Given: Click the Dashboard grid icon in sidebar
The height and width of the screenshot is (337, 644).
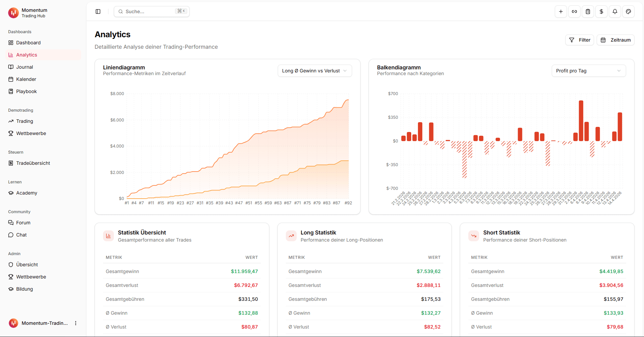Looking at the screenshot, I should pos(11,43).
